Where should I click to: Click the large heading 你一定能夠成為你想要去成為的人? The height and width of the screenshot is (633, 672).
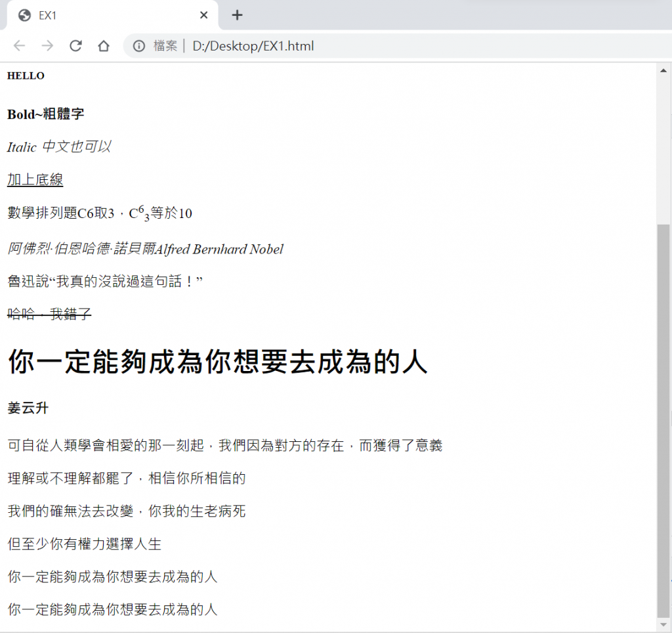click(x=218, y=362)
